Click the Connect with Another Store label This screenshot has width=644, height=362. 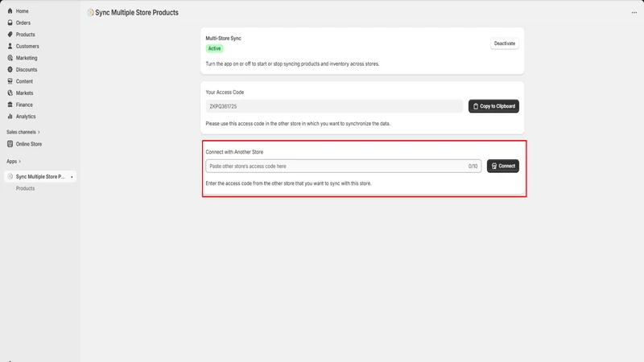(x=234, y=152)
